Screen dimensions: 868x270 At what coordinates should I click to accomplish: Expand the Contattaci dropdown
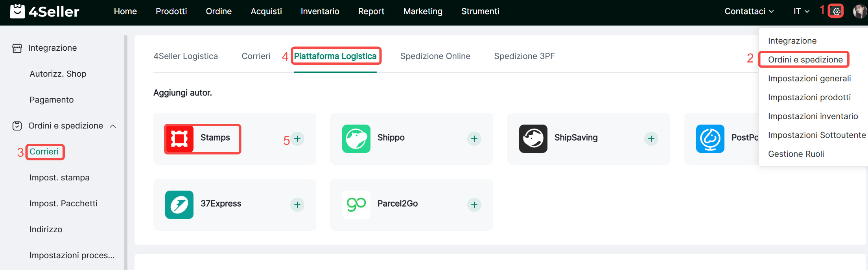749,11
